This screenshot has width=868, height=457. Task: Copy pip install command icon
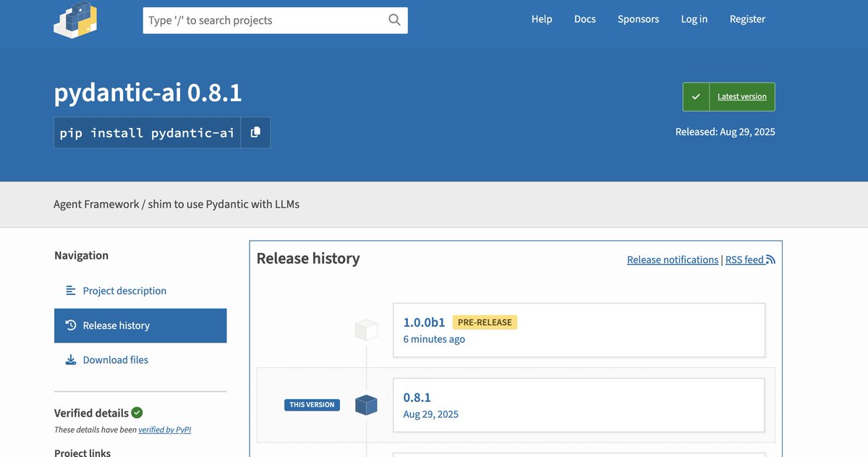[x=255, y=132]
